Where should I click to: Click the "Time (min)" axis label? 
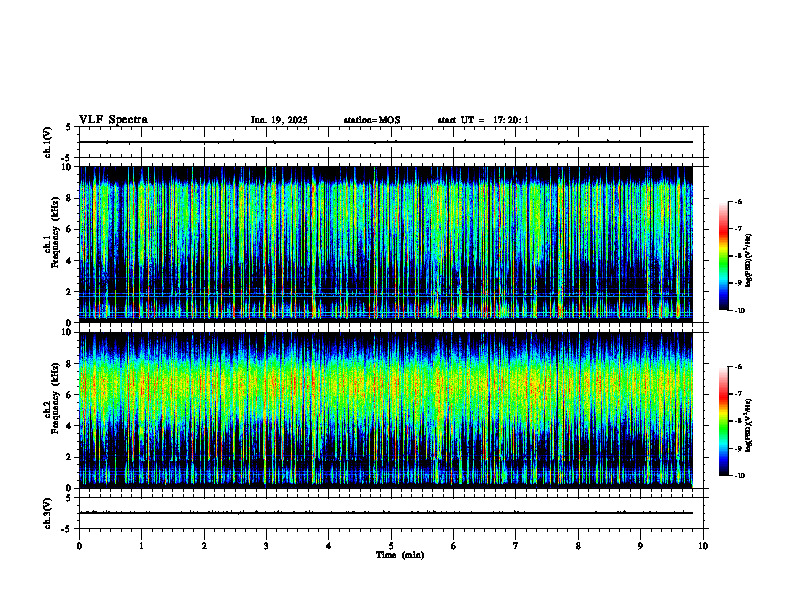(400, 555)
